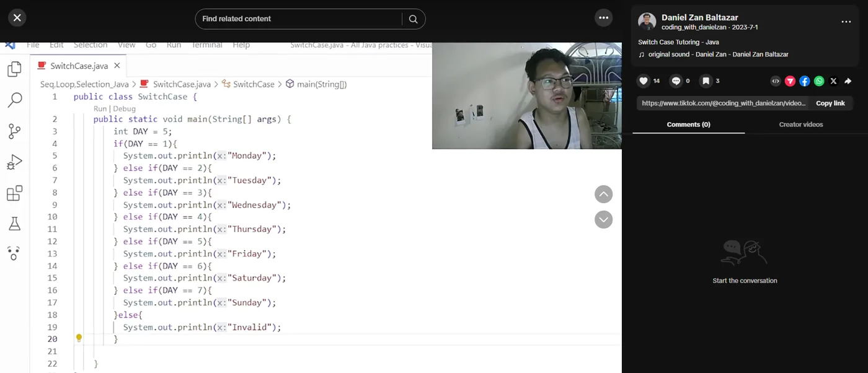Select the SwitchCase.java editor tab

point(79,66)
